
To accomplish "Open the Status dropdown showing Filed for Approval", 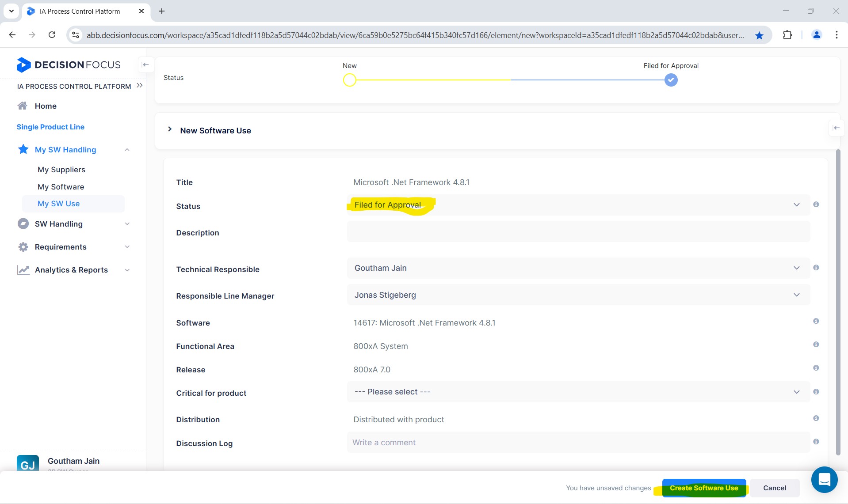I will [578, 205].
